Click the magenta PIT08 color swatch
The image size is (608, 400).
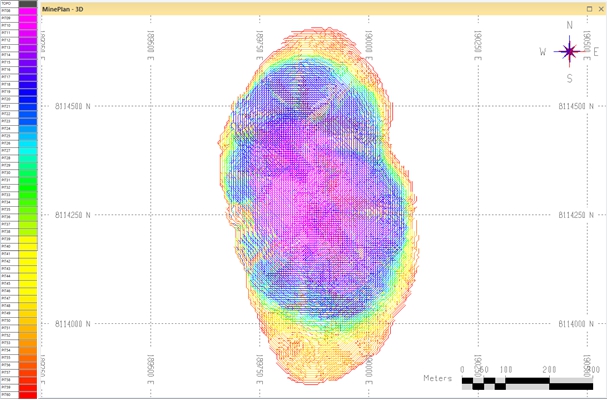28,11
